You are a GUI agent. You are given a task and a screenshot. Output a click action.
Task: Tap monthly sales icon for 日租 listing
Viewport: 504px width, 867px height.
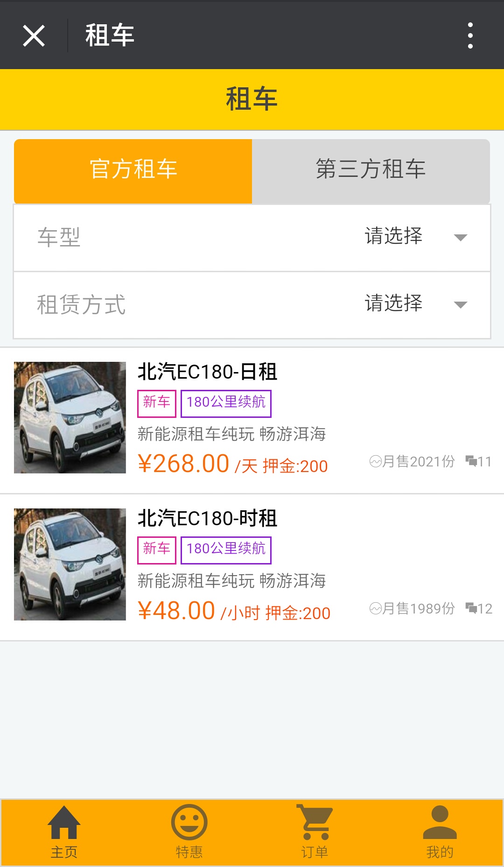pyautogui.click(x=376, y=461)
